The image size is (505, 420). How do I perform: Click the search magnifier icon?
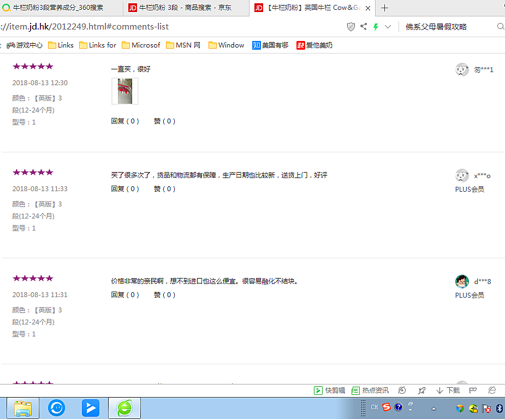500,27
